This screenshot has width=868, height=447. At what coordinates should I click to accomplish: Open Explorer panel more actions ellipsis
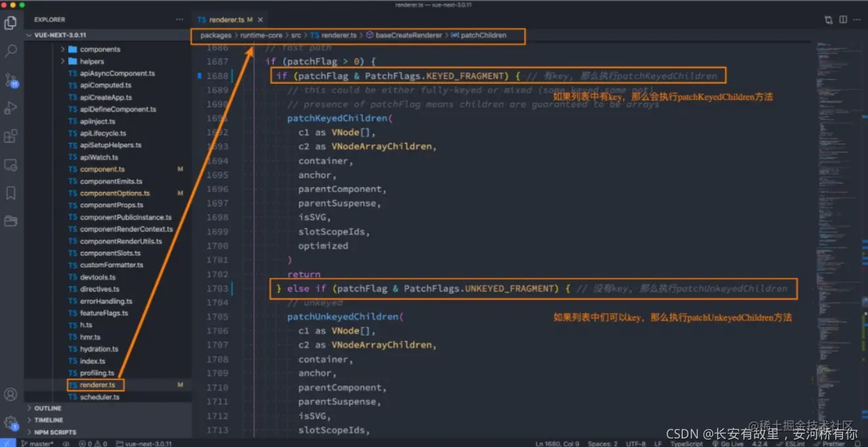[179, 20]
